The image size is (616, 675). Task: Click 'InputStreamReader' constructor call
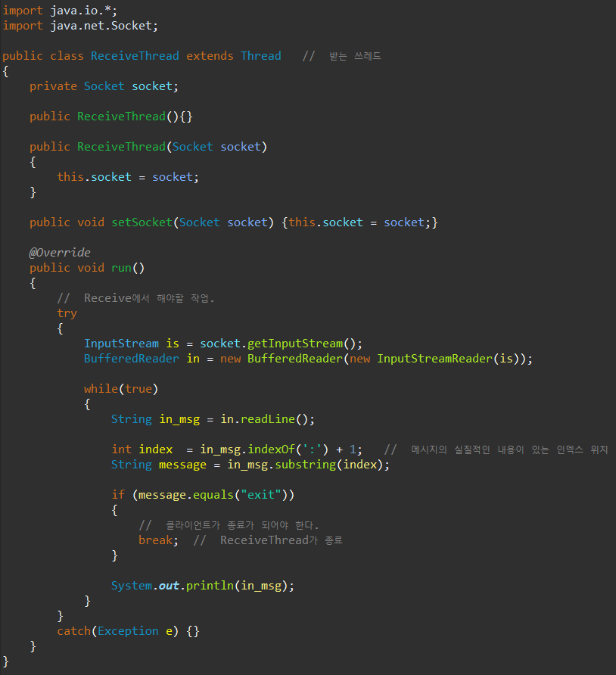point(434,359)
